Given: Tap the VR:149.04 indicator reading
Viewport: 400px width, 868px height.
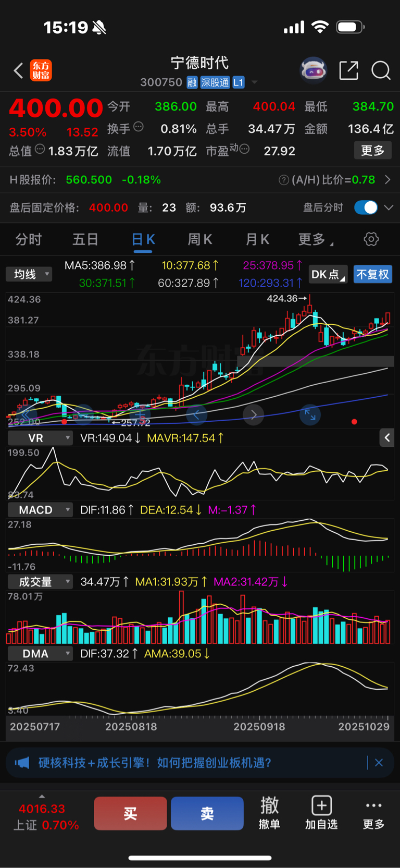Looking at the screenshot, I should [x=110, y=438].
